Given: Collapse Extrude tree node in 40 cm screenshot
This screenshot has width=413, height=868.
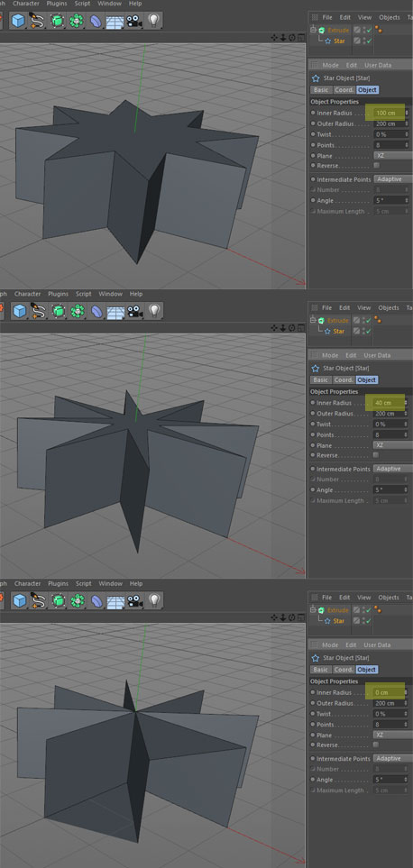Looking at the screenshot, I should point(313,320).
